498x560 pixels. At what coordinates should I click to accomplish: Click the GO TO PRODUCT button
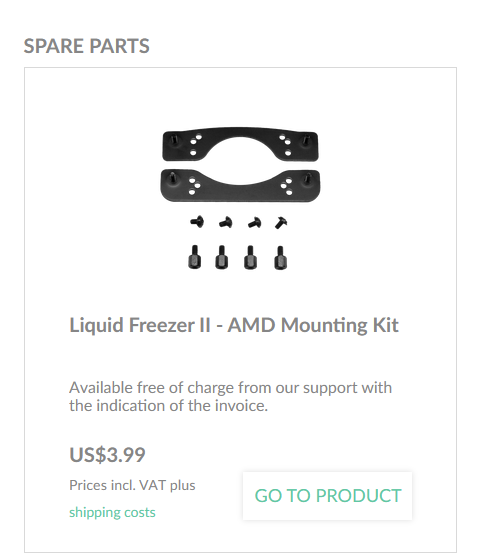click(x=327, y=496)
